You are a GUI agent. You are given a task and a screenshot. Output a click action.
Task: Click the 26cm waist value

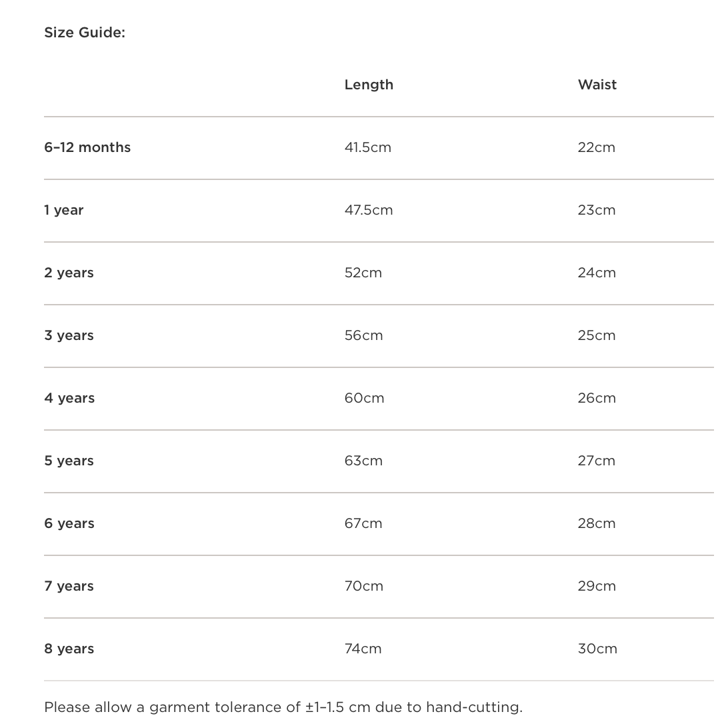click(x=597, y=398)
